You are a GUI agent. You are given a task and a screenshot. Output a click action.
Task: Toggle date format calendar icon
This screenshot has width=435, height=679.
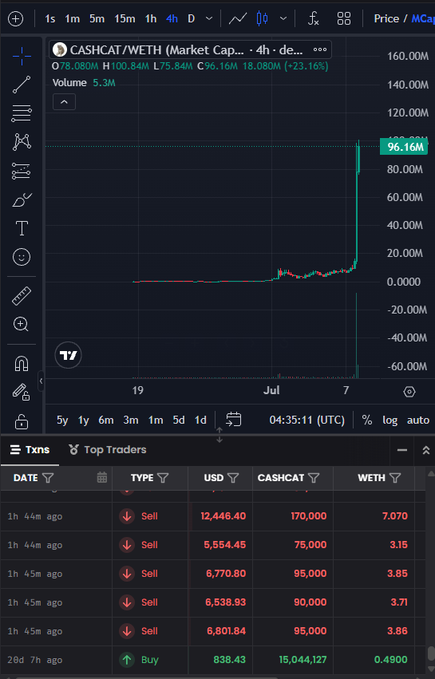point(102,477)
